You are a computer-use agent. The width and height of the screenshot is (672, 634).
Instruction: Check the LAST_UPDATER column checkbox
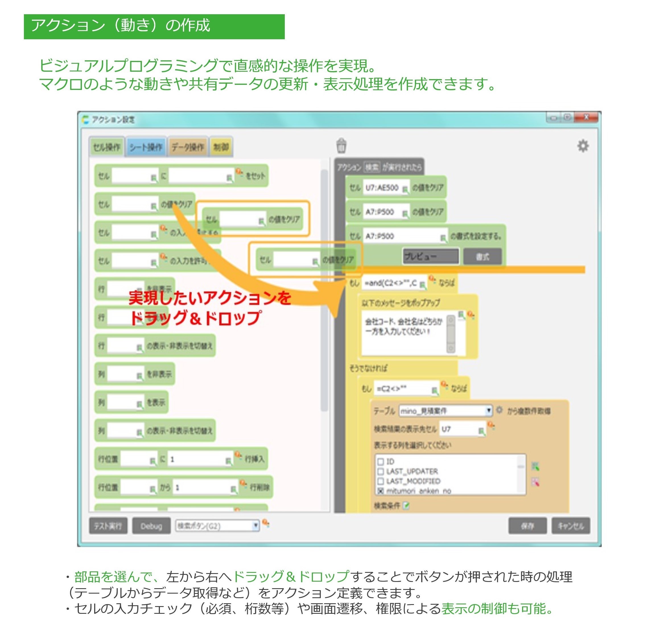tap(381, 471)
